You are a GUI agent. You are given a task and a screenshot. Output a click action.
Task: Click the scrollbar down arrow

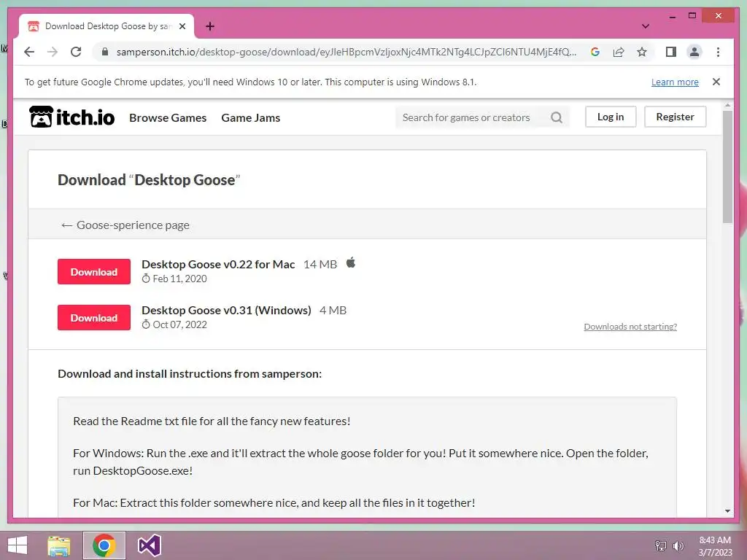tap(727, 511)
